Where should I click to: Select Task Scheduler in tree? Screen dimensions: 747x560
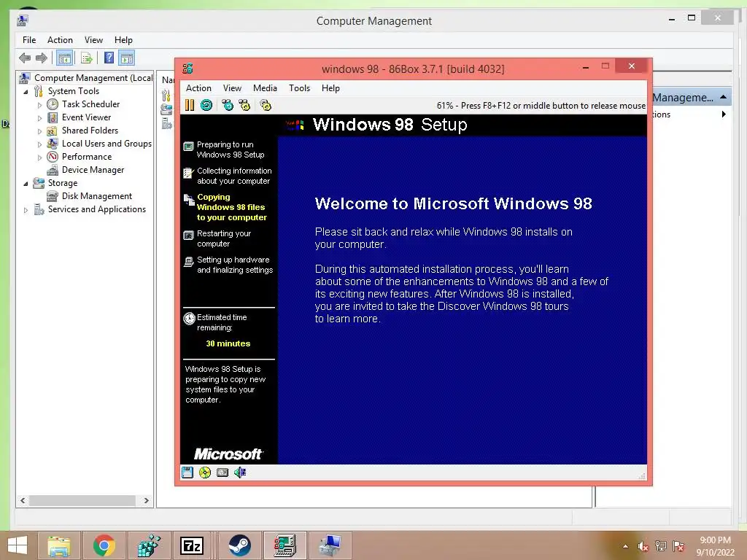pyautogui.click(x=90, y=104)
